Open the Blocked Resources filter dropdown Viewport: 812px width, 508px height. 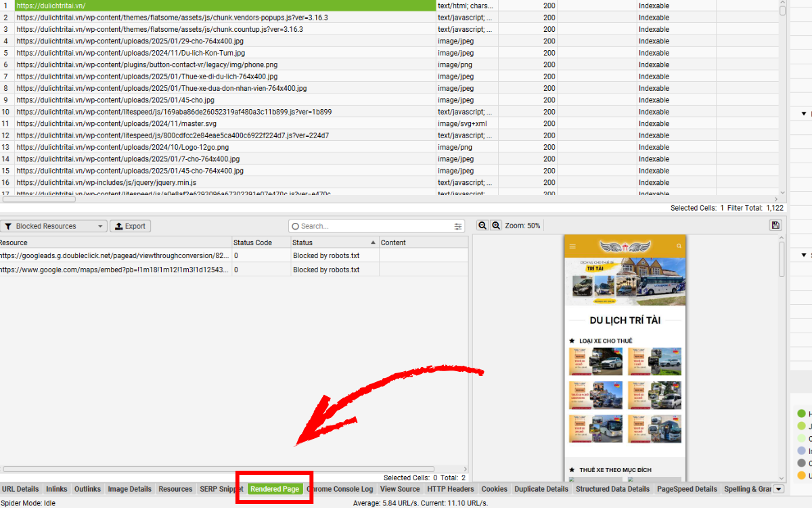pos(100,226)
